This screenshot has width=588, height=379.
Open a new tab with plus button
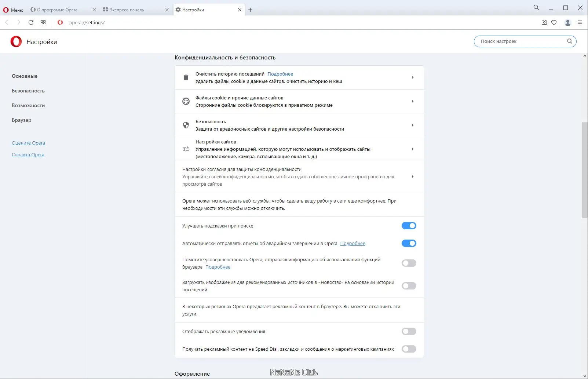click(x=251, y=10)
